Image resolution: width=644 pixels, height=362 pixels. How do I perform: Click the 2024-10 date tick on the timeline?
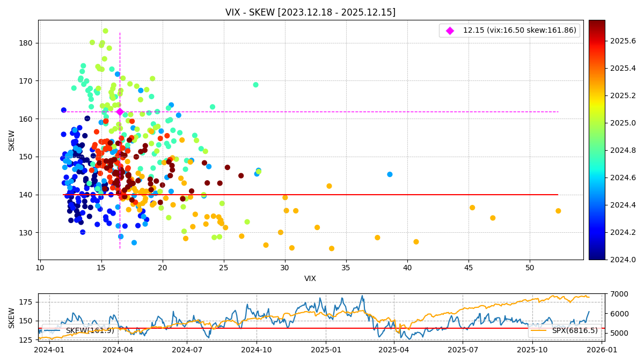coord(256,350)
